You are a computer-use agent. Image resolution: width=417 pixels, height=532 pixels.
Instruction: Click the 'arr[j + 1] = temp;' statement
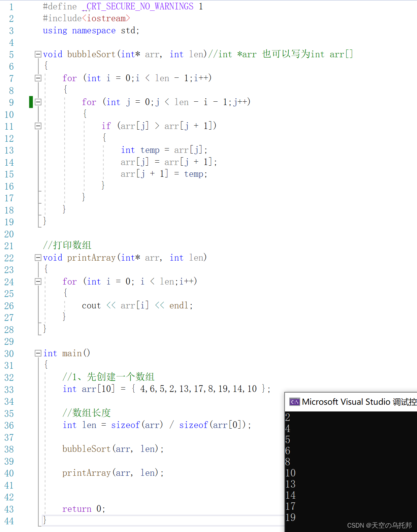(x=164, y=174)
